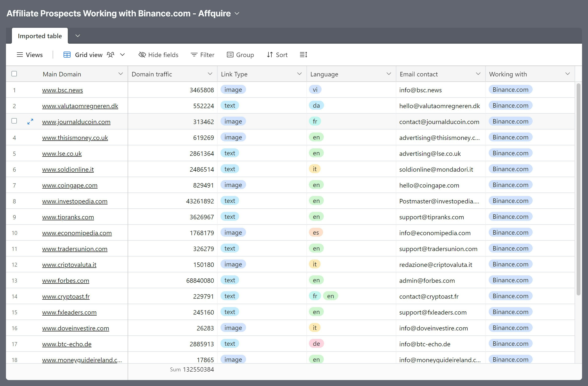588x386 pixels.
Task: Click the 'da' language tag
Action: 316,105
